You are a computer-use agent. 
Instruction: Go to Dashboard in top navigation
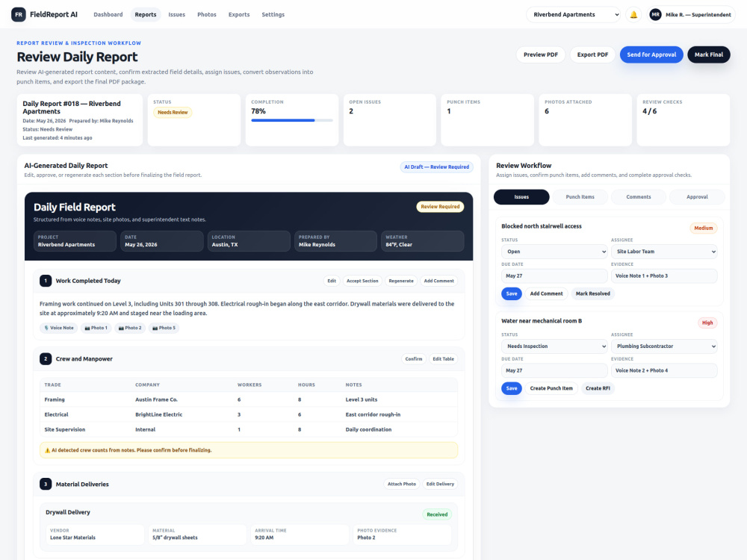tap(108, 15)
